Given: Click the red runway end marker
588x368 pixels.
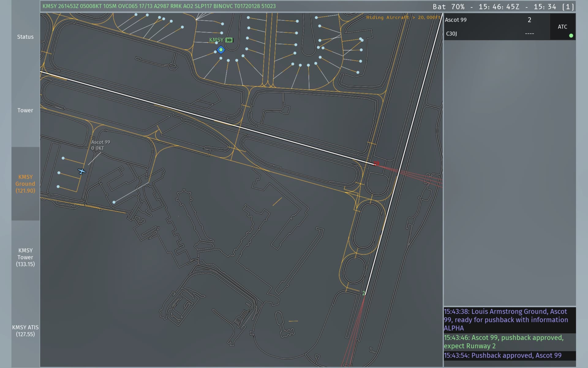Looking at the screenshot, I should point(376,163).
